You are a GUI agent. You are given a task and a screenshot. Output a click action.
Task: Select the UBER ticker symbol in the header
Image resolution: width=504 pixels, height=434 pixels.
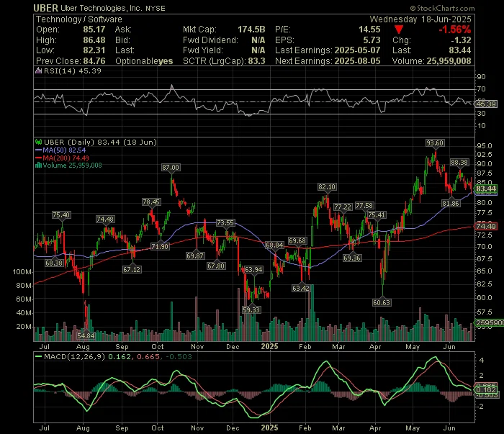coord(46,8)
